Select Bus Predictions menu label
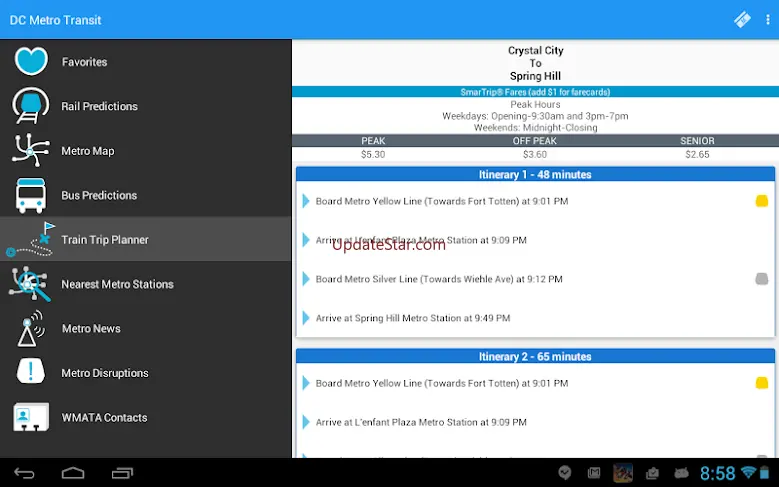This screenshot has width=779, height=487. pyautogui.click(x=99, y=195)
